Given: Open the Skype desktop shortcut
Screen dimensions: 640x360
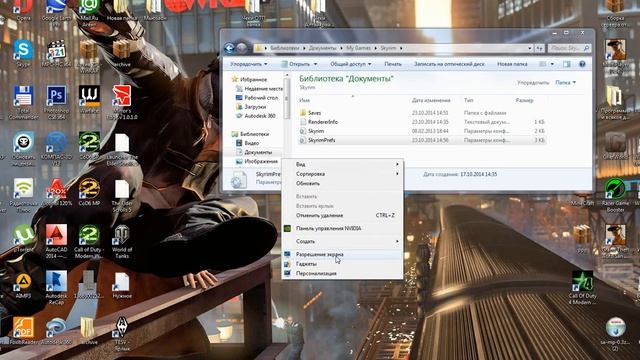Looking at the screenshot, I should tap(23, 53).
